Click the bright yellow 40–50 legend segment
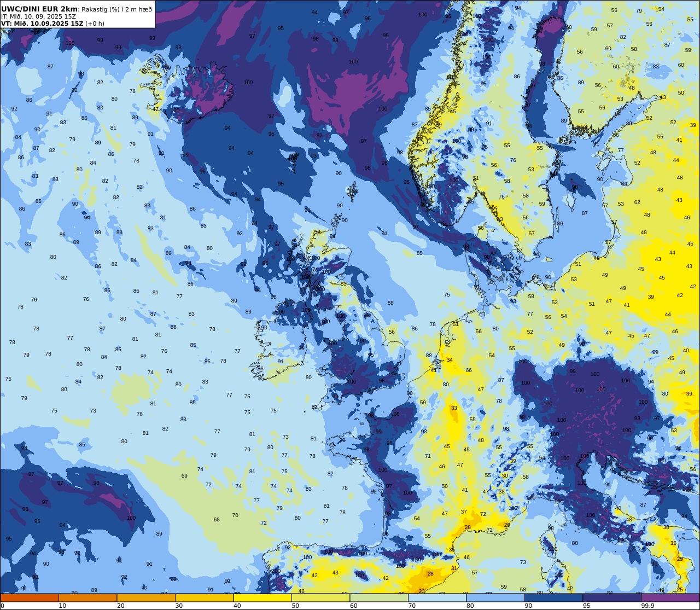Viewport: 700px width, 610px height. coord(262,598)
